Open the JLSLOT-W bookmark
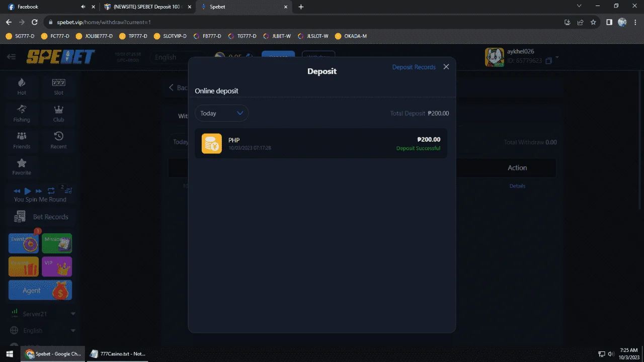644x362 pixels. click(313, 36)
